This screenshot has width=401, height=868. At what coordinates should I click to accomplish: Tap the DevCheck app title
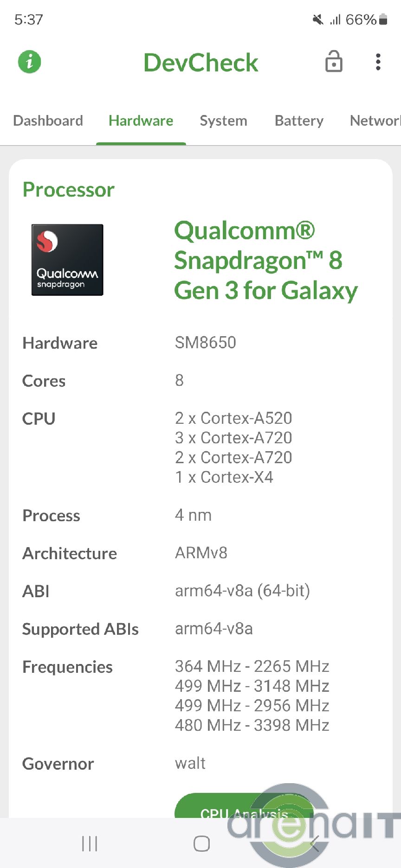[200, 63]
